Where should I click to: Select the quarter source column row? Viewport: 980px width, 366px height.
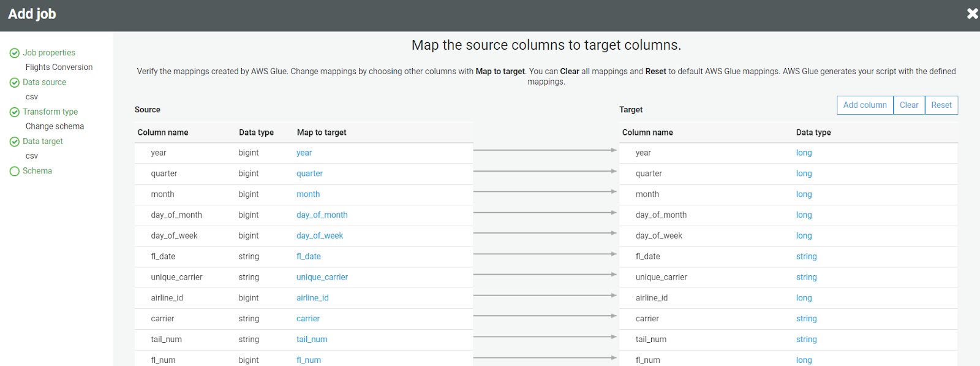[164, 173]
